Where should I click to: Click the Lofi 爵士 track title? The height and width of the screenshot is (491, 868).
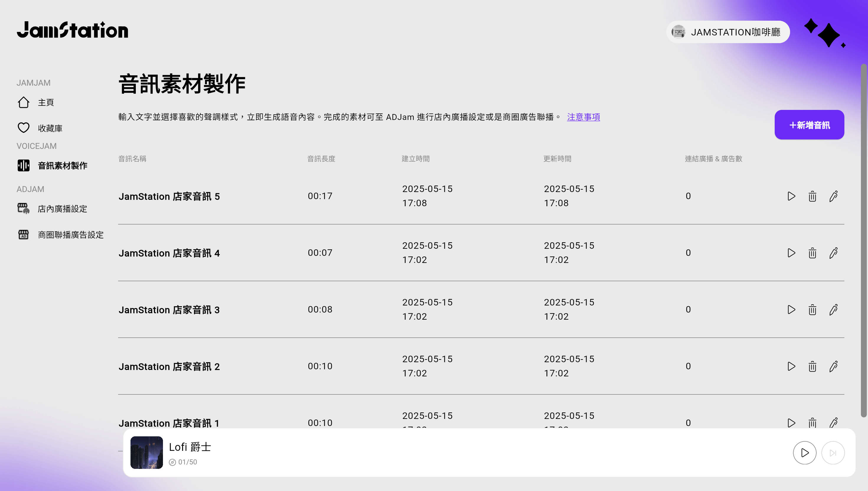(190, 447)
